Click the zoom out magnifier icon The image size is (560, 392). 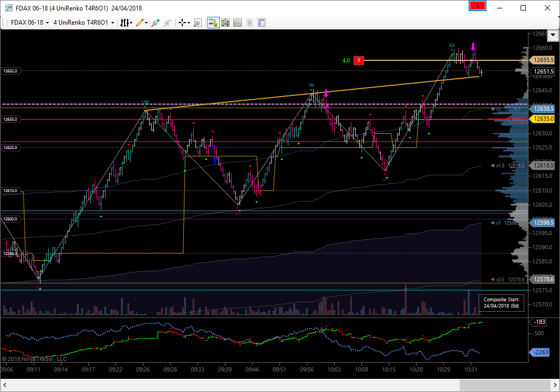coord(168,23)
